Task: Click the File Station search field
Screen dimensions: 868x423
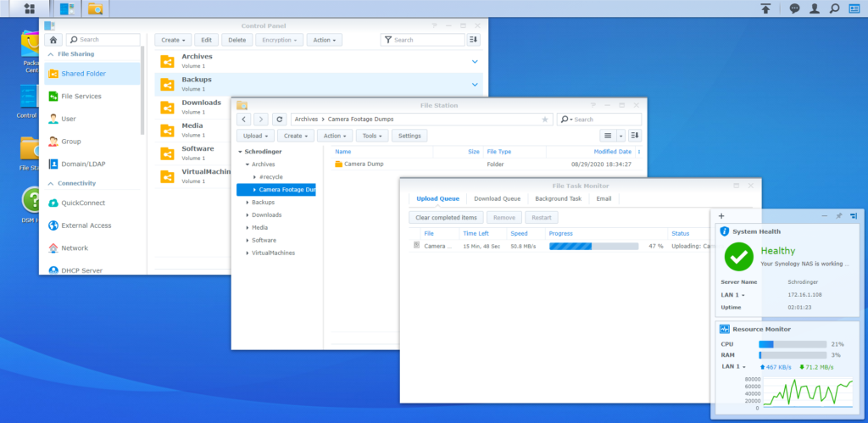Action: pyautogui.click(x=599, y=119)
